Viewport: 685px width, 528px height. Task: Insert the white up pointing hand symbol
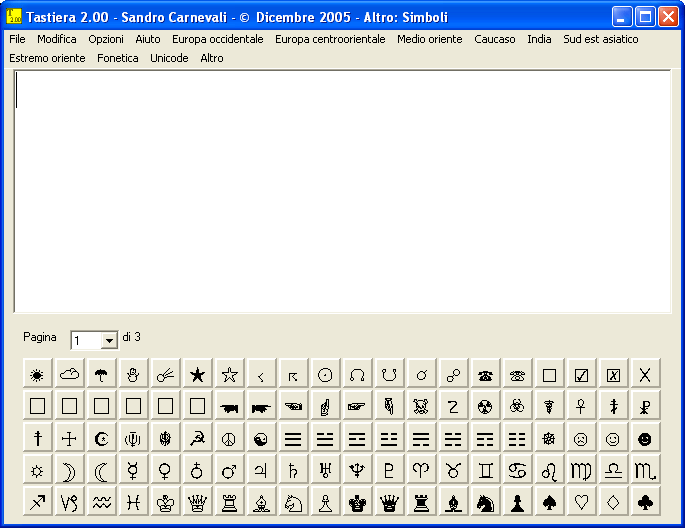click(325, 406)
